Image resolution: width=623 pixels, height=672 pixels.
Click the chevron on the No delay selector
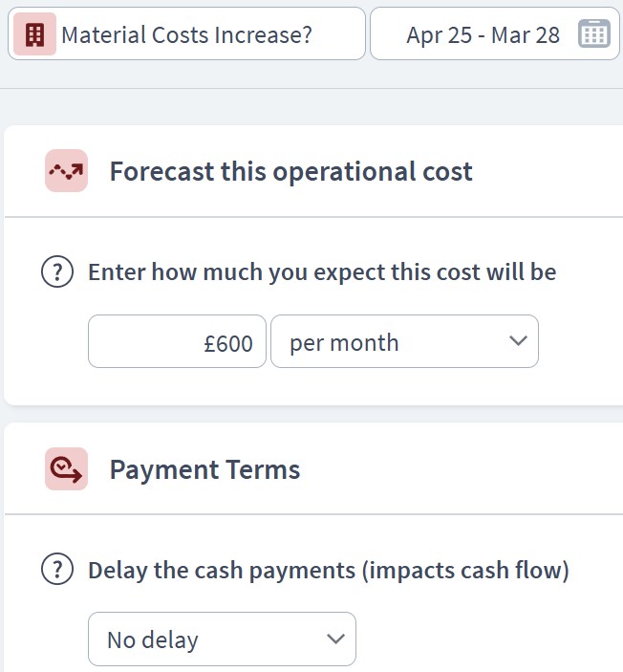(335, 639)
